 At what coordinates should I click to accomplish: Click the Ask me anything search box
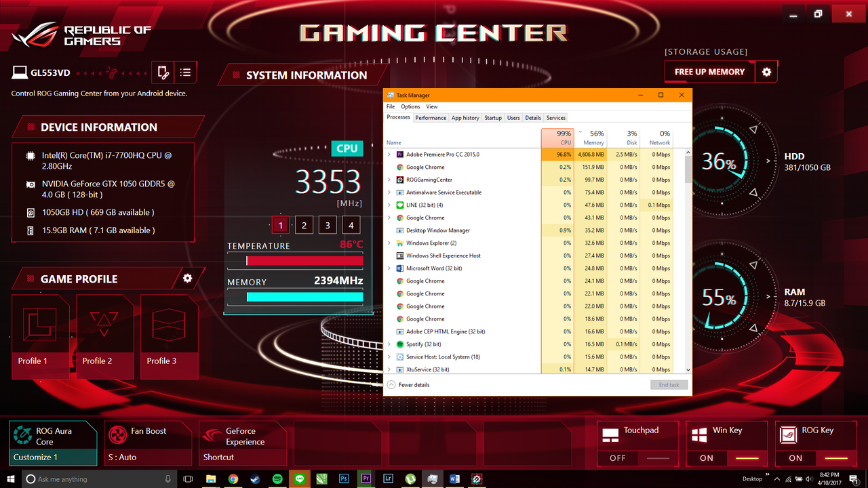click(100, 479)
